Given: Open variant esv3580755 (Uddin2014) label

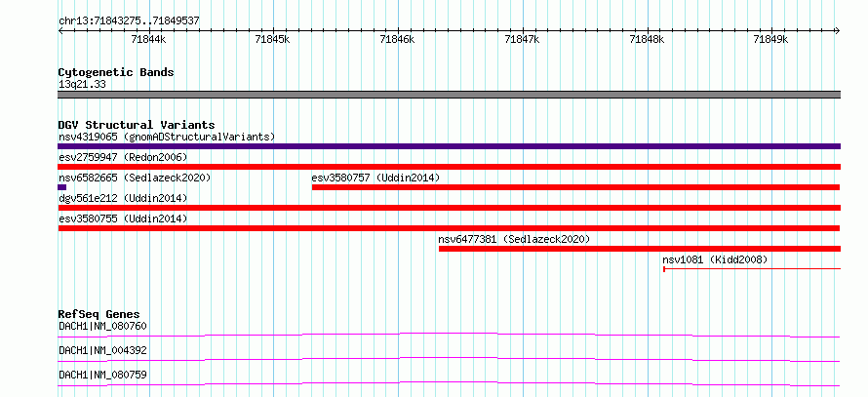Looking at the screenshot, I should click(x=123, y=218).
